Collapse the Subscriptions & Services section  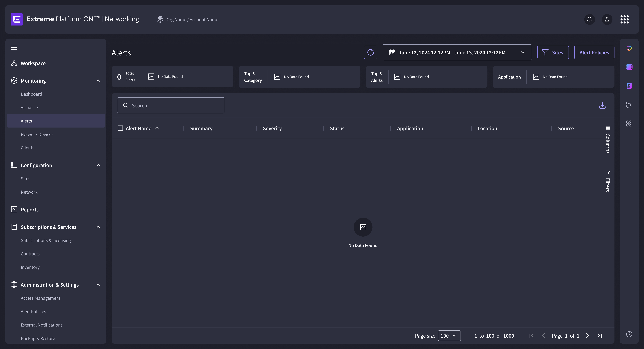click(x=98, y=227)
